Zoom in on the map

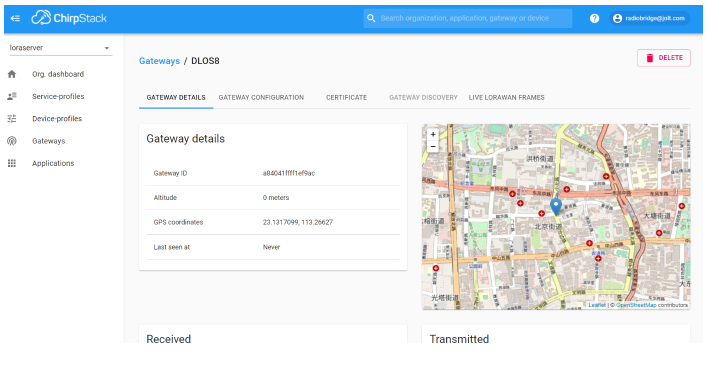[x=433, y=134]
